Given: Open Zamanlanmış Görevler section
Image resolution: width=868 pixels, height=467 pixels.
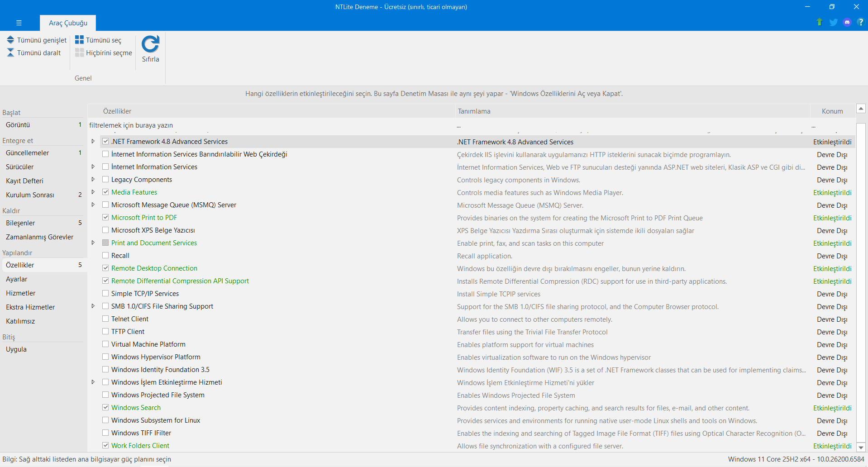Looking at the screenshot, I should tap(43, 237).
